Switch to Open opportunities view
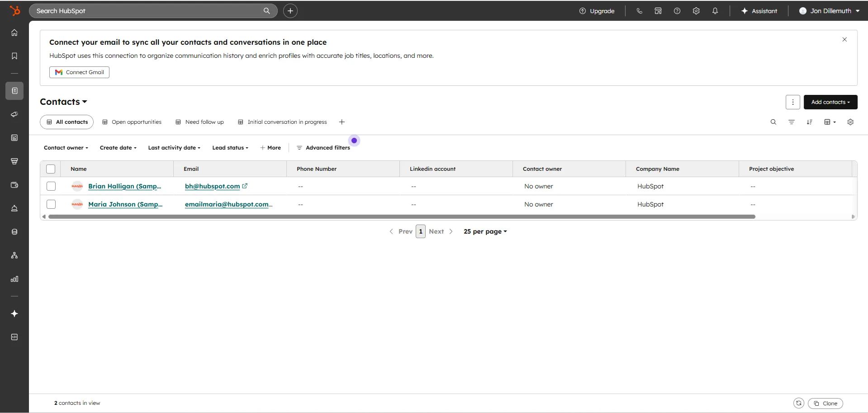Image resolution: width=868 pixels, height=413 pixels. pyautogui.click(x=132, y=122)
